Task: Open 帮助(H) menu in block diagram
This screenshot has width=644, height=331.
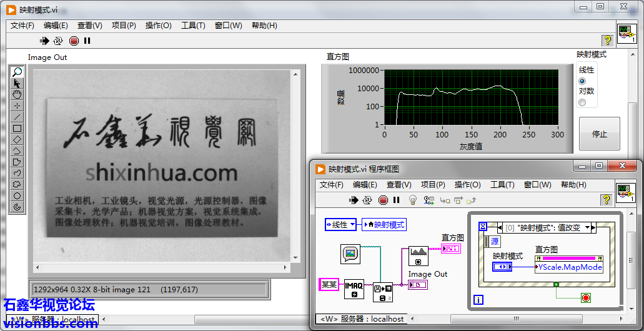Action: coord(573,185)
